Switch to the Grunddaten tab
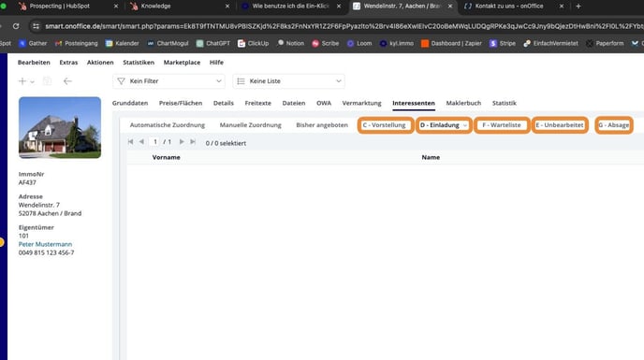The width and height of the screenshot is (644, 360). pyautogui.click(x=130, y=103)
